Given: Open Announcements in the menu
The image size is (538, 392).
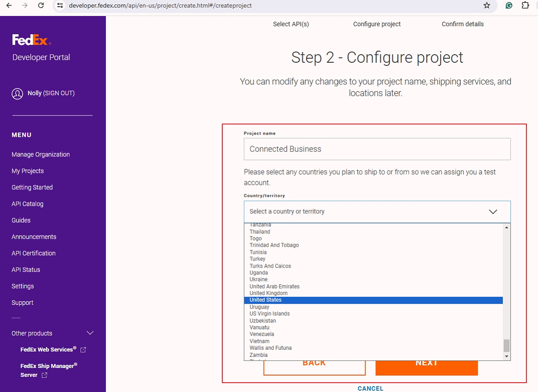Looking at the screenshot, I should [x=34, y=236].
